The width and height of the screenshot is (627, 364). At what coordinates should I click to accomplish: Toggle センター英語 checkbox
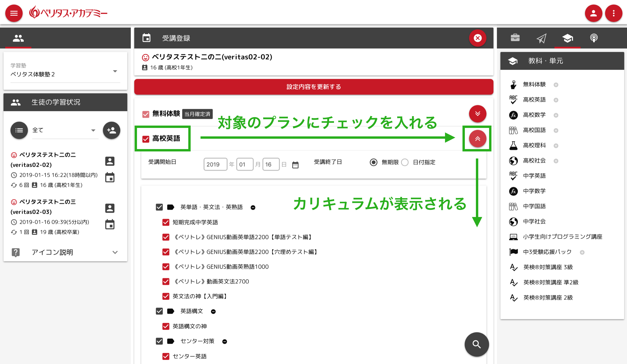(x=166, y=356)
